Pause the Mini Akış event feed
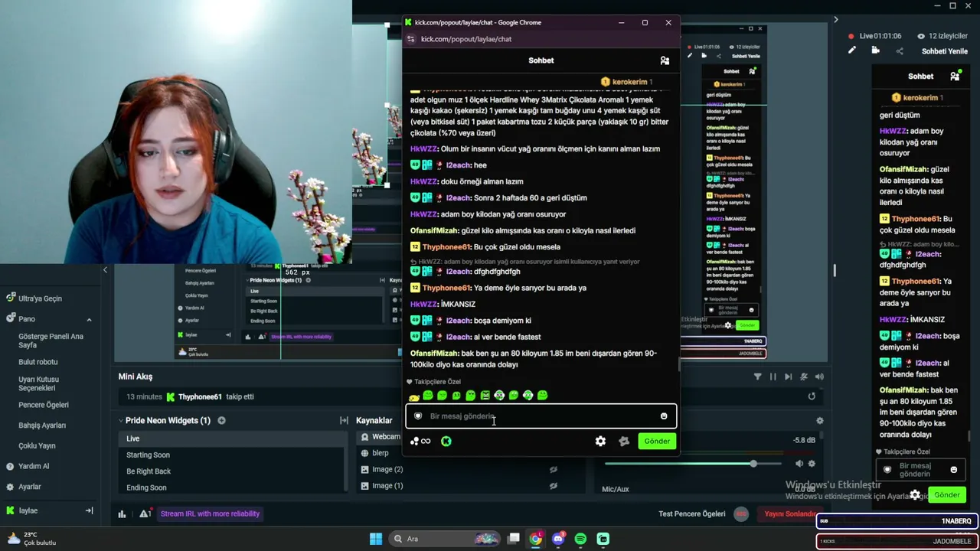The image size is (980, 551). click(773, 377)
